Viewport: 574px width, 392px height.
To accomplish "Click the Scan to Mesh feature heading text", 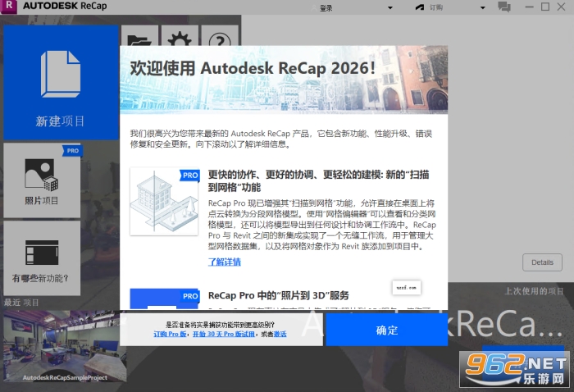I will 318,180.
